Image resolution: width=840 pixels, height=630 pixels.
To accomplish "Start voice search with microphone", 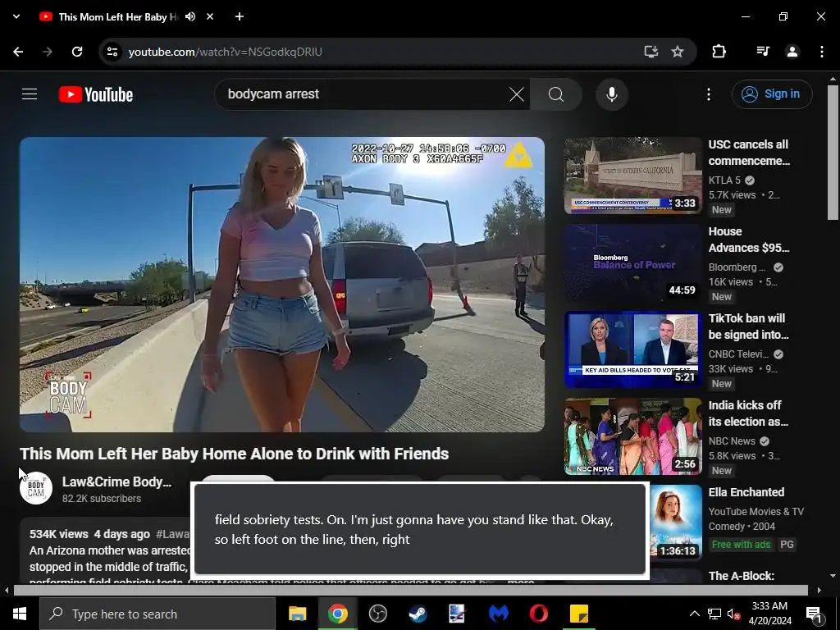I will click(x=612, y=94).
